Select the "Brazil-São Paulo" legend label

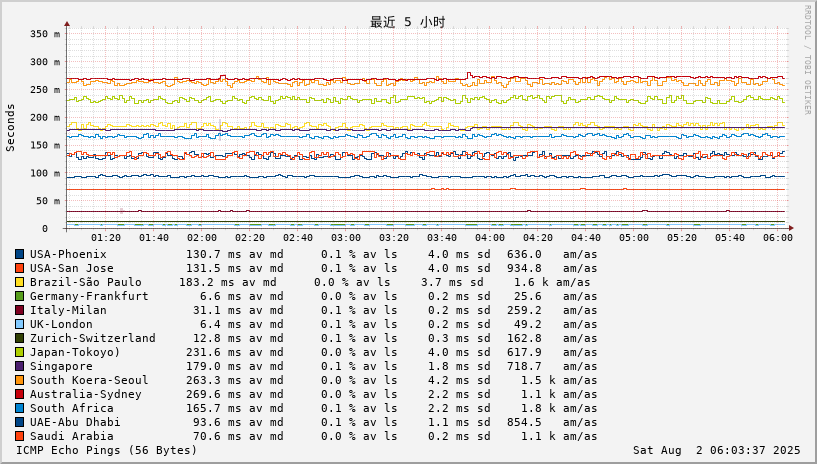point(85,282)
